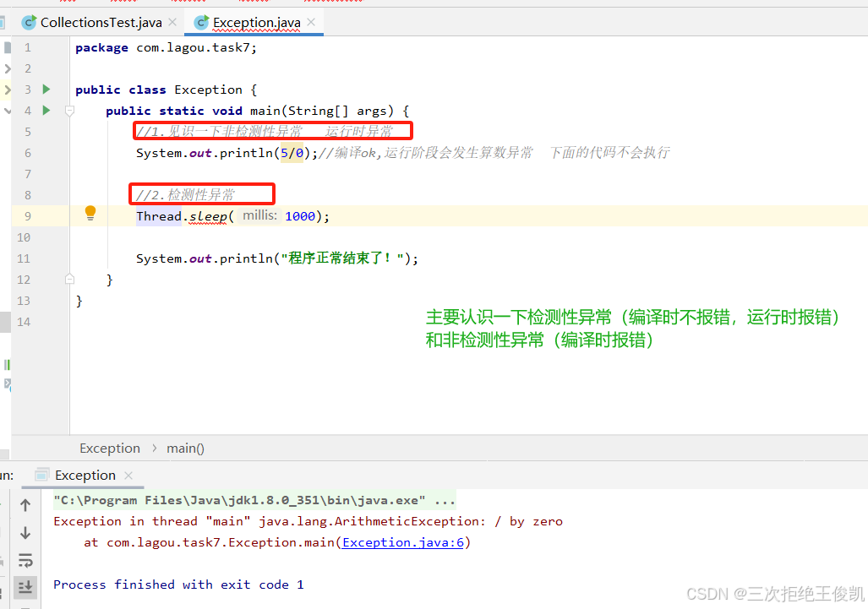
Task: Toggle soft-wrap in the run console
Action: [25, 560]
